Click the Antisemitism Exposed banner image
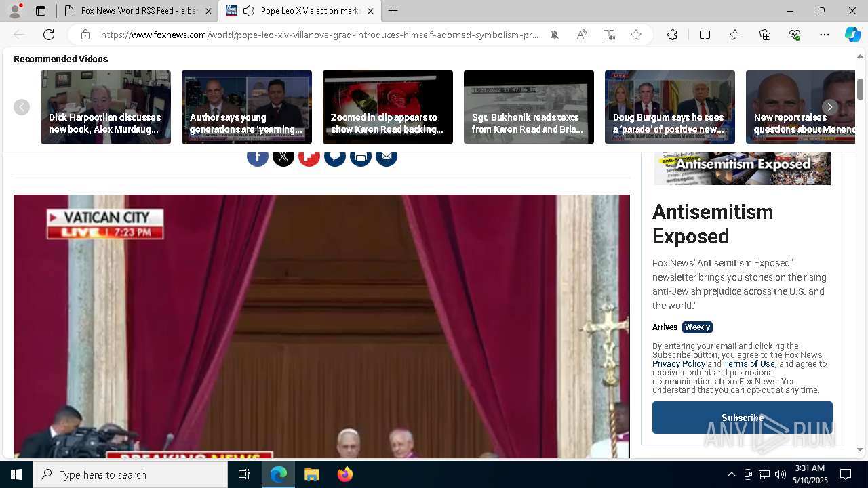The width and height of the screenshot is (868, 488). coord(743,169)
